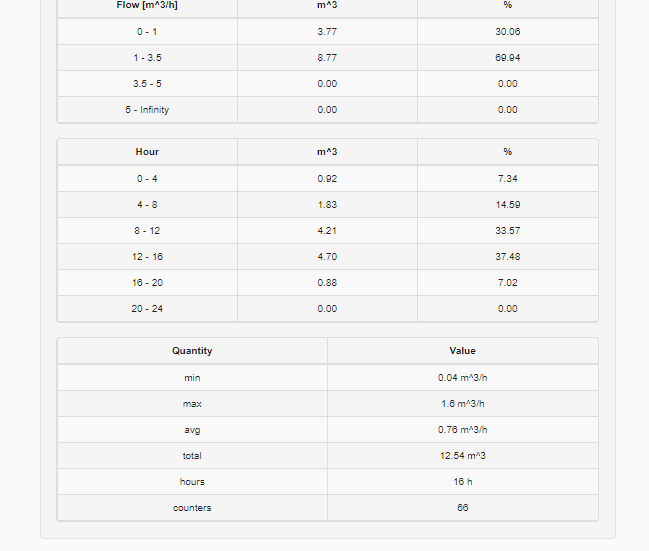Click the "Flow [m^3/h]" column header
The image size is (649, 551).
pyautogui.click(x=147, y=5)
